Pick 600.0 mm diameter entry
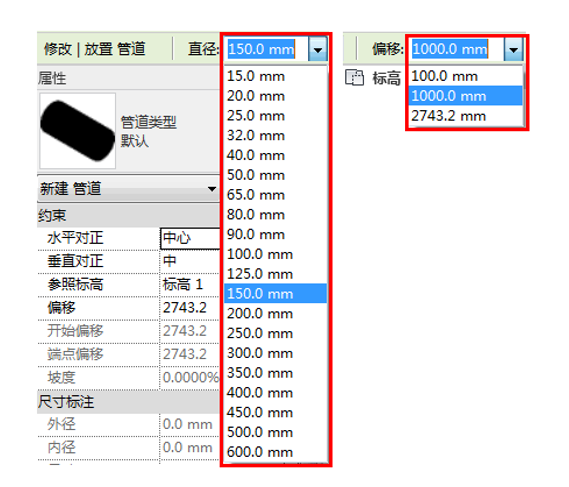The height and width of the screenshot is (487, 569). [276, 452]
